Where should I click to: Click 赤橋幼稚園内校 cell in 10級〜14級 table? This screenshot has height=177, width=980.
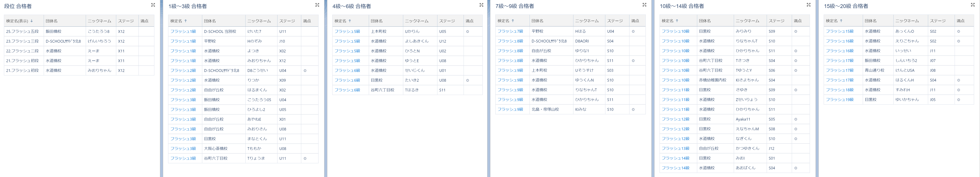715,80
